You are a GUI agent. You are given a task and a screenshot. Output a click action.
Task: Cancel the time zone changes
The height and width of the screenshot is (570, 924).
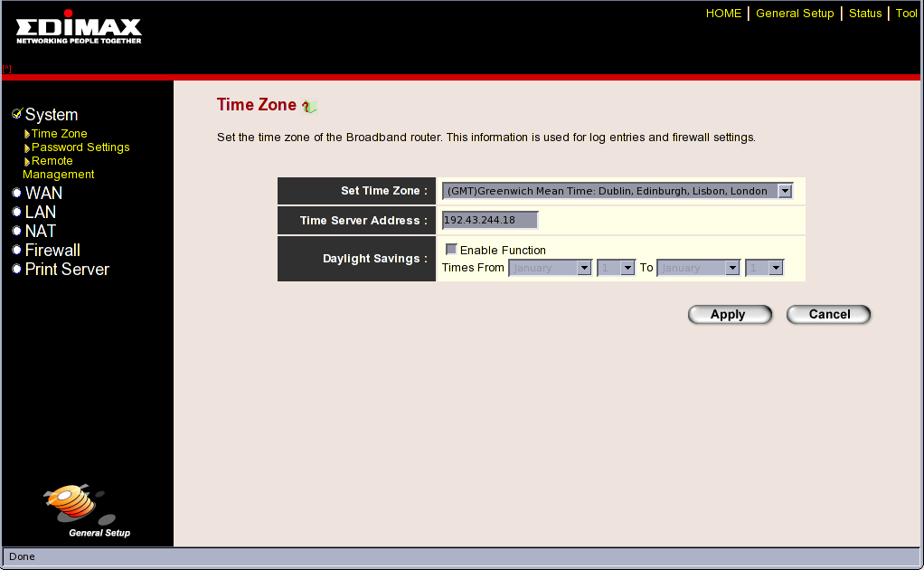(828, 314)
